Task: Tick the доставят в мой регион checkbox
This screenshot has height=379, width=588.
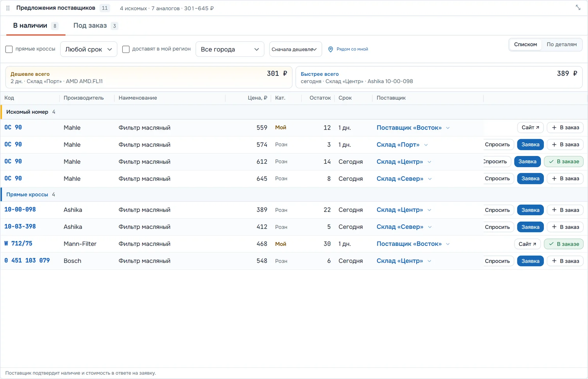Action: (x=126, y=49)
